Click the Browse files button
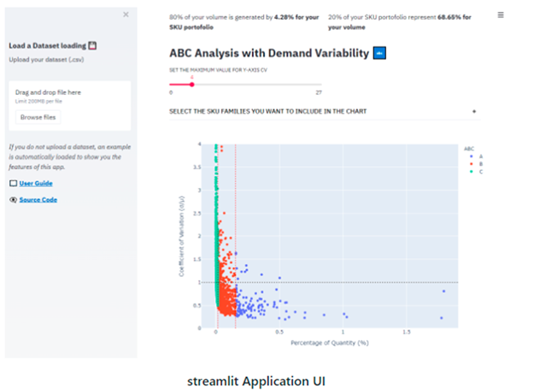This screenshot has height=392, width=533. tap(38, 117)
